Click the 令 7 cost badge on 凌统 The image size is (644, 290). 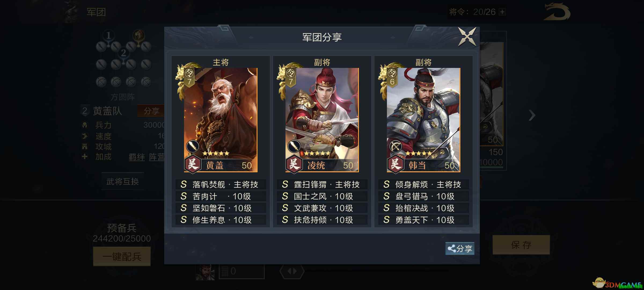(x=291, y=77)
